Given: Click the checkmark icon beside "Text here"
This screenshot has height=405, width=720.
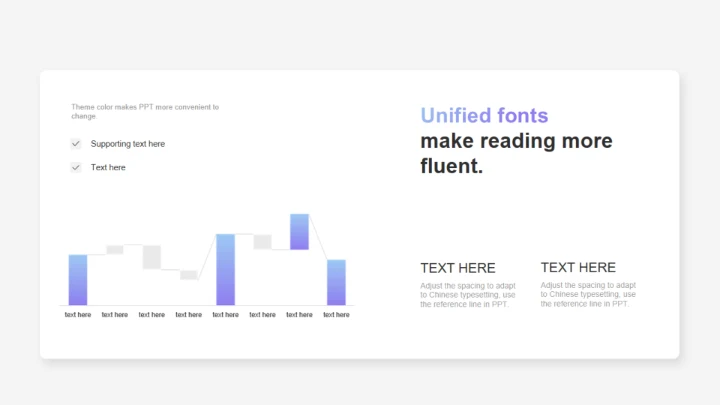Looking at the screenshot, I should 75,167.
